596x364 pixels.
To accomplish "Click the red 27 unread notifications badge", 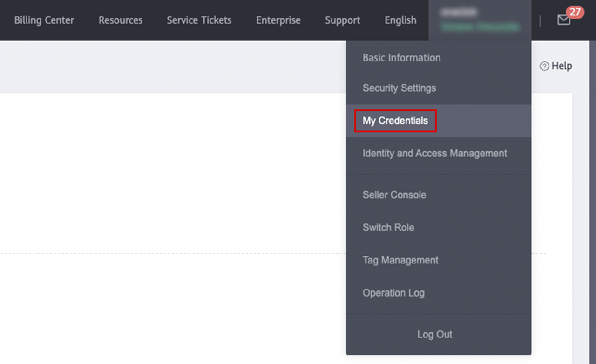I will (575, 12).
